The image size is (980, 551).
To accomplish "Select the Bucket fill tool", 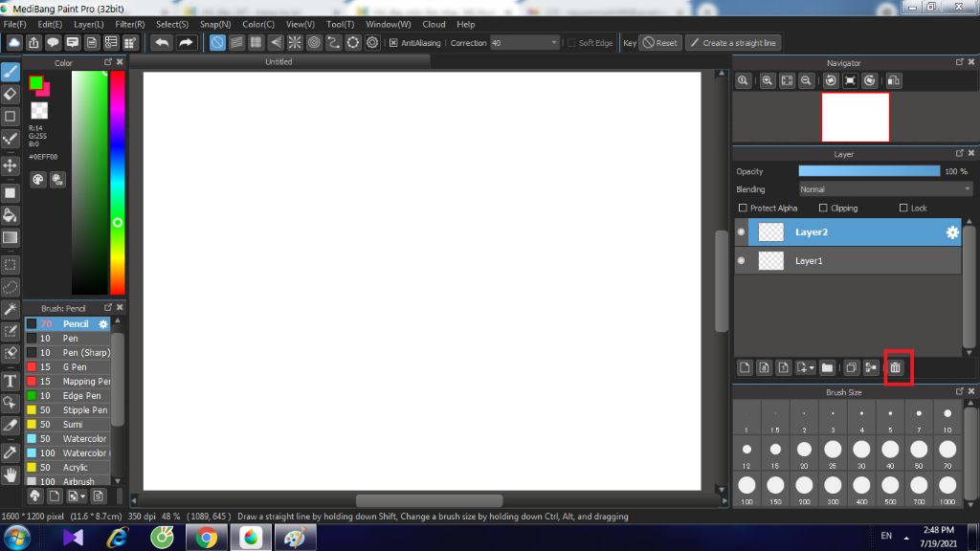I will 10,215.
